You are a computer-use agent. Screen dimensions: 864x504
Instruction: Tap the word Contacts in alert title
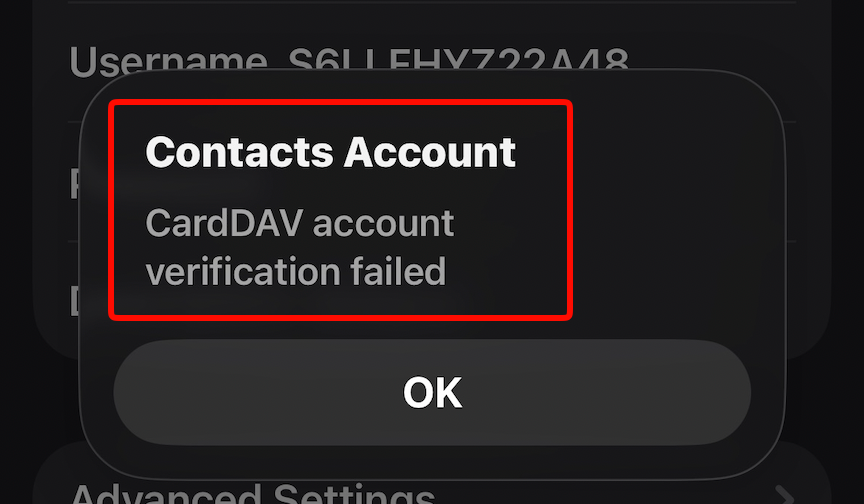pyautogui.click(x=240, y=152)
